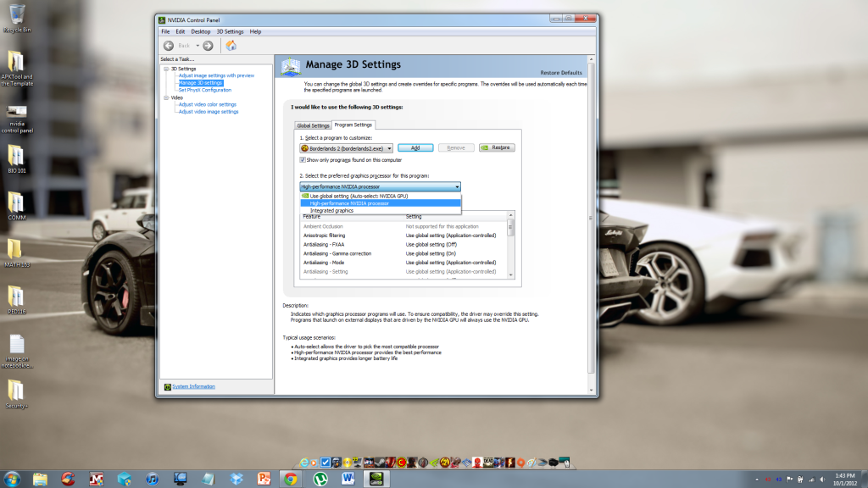The width and height of the screenshot is (868, 488).
Task: Open uTorrent from the taskbar
Action: (x=320, y=480)
